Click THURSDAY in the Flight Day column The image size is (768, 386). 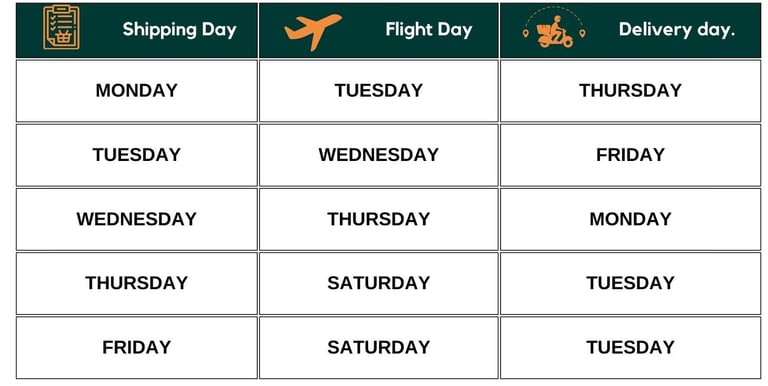pyautogui.click(x=379, y=219)
